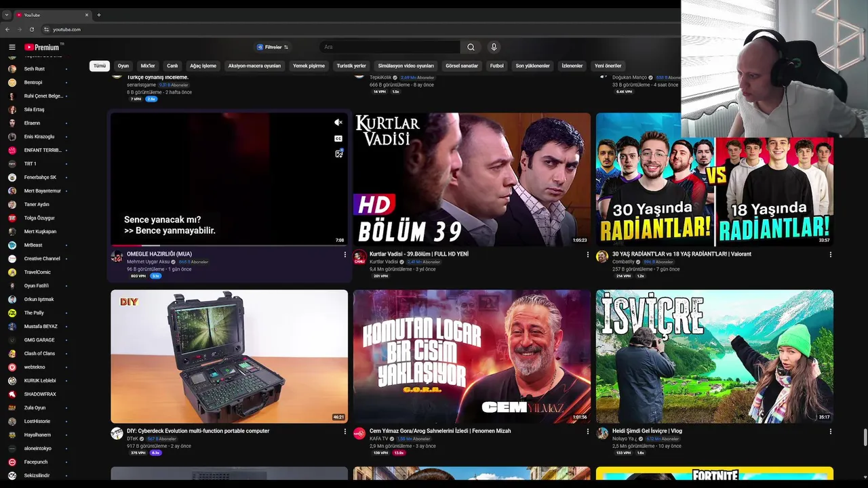Select the Mix'ler filter chip
The width and height of the screenshot is (868, 488).
coord(148,66)
